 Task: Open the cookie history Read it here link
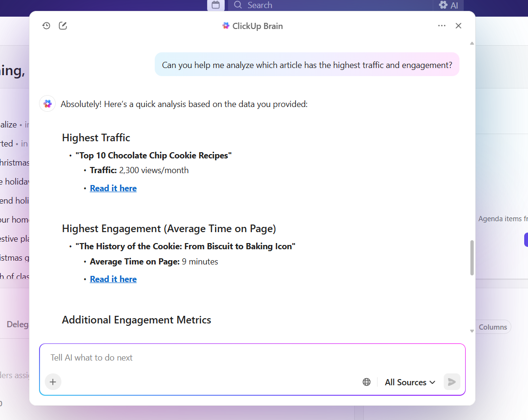113,279
